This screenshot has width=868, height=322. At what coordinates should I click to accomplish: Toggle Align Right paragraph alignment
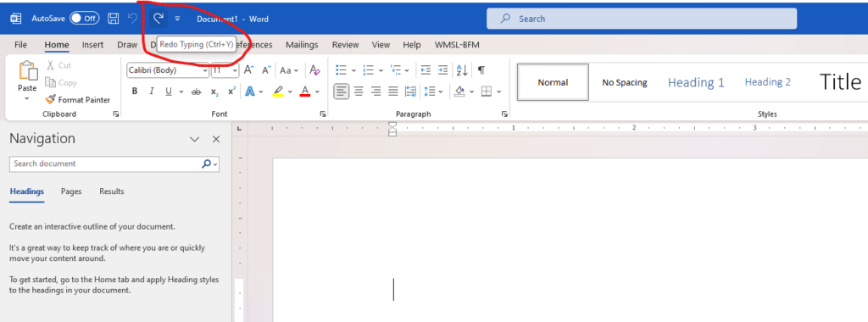coord(376,92)
